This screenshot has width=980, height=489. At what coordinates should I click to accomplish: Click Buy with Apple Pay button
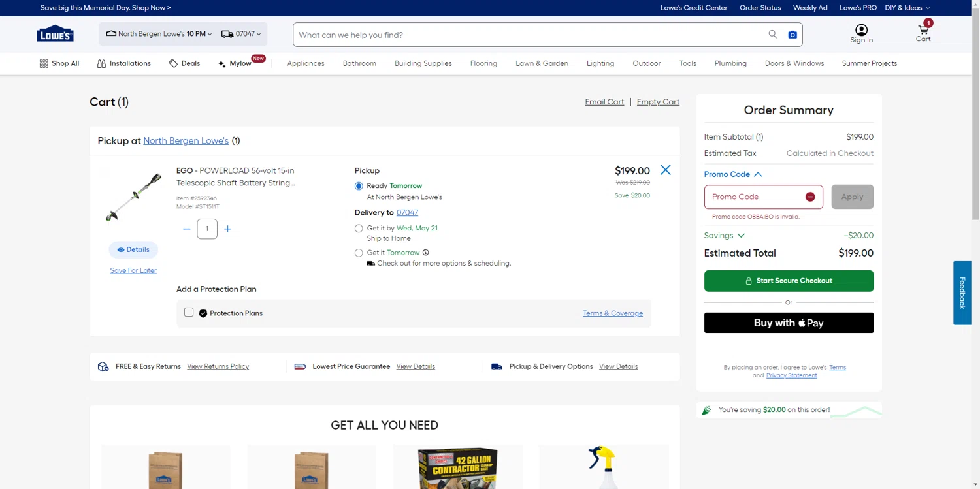point(789,323)
